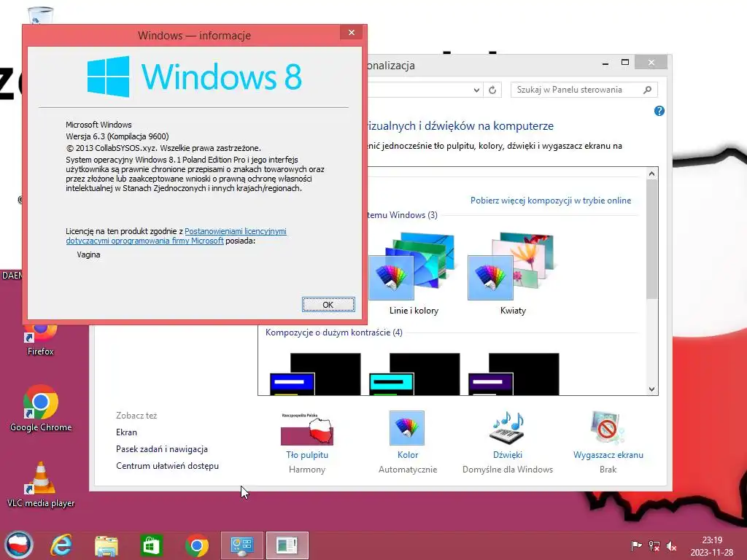The width and height of the screenshot is (747, 560).
Task: Open Action Center flag tray icon
Action: 636,545
